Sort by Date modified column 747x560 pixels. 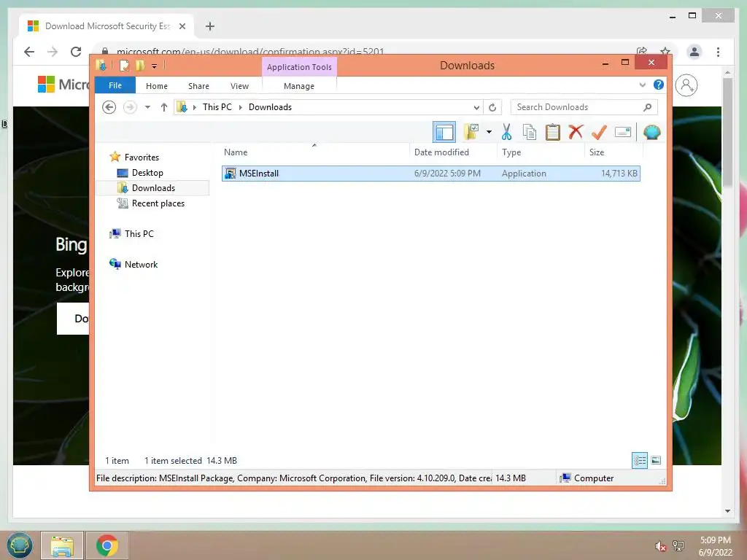(x=452, y=152)
